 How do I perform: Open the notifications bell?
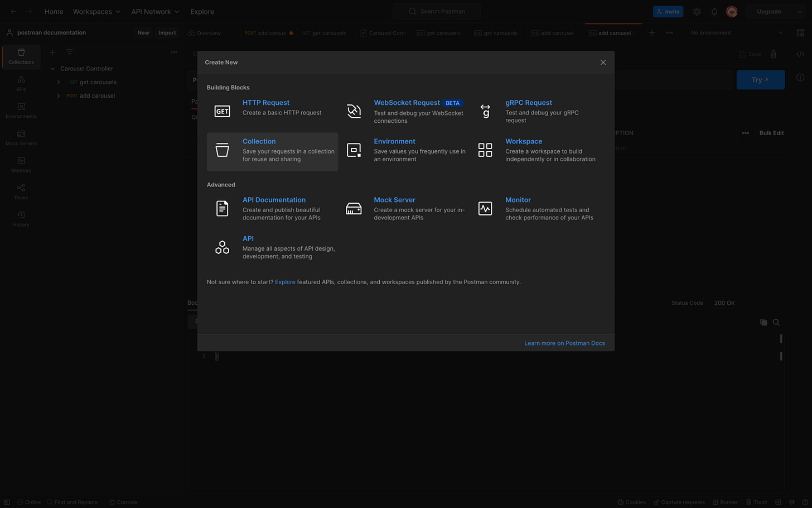[714, 11]
